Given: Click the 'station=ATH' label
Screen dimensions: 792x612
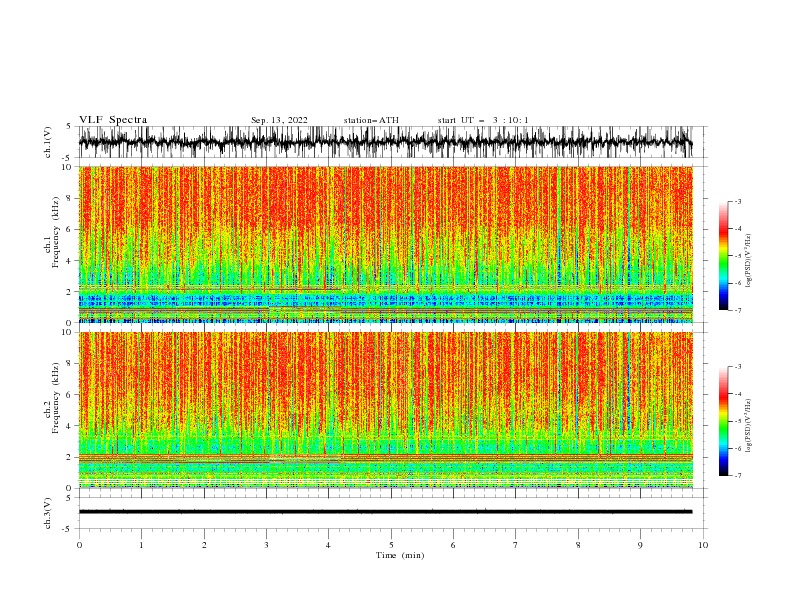Looking at the screenshot, I should tap(371, 120).
